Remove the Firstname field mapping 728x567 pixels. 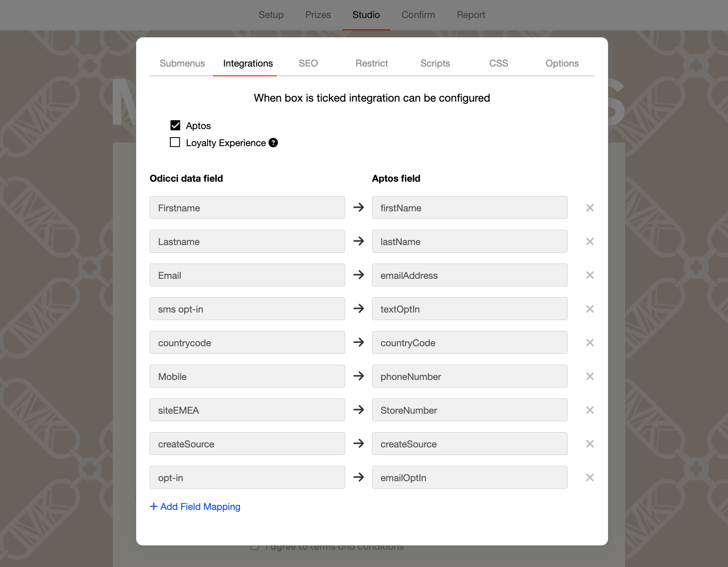pos(590,208)
